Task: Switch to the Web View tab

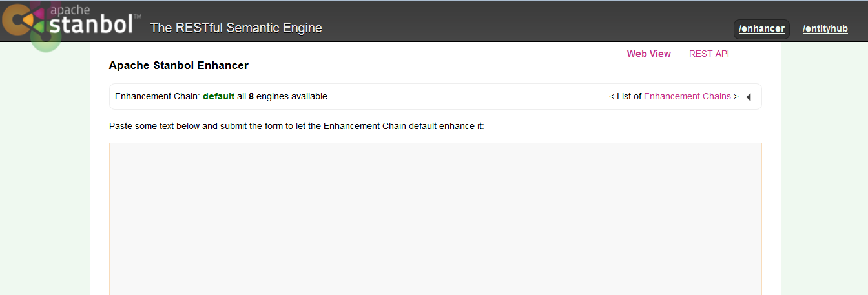Action: 648,54
